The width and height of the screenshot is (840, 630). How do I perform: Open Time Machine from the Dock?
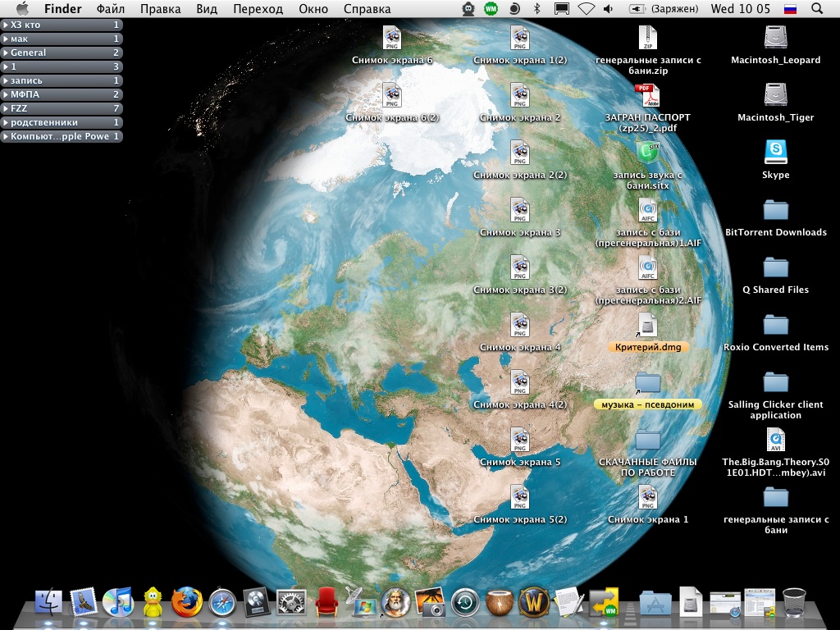click(x=465, y=602)
